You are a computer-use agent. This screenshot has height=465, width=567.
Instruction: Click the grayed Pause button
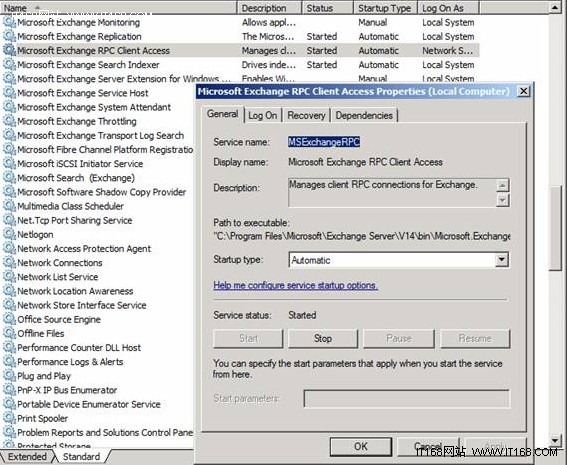[399, 338]
